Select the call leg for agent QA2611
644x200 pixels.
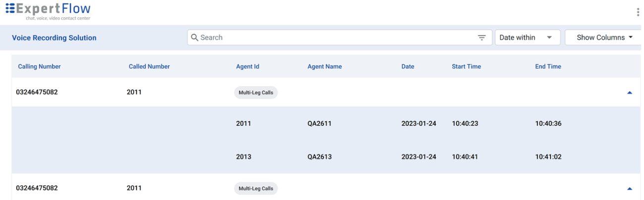(x=320, y=124)
